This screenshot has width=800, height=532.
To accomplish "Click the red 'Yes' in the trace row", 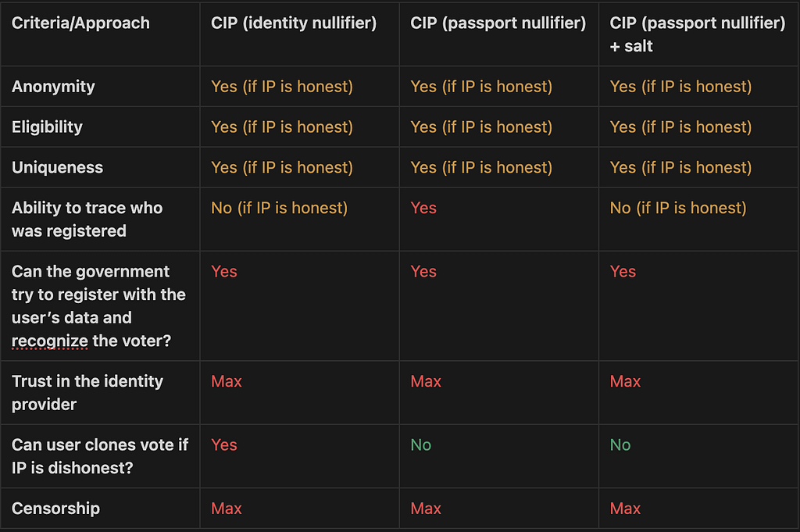I will point(423,208).
